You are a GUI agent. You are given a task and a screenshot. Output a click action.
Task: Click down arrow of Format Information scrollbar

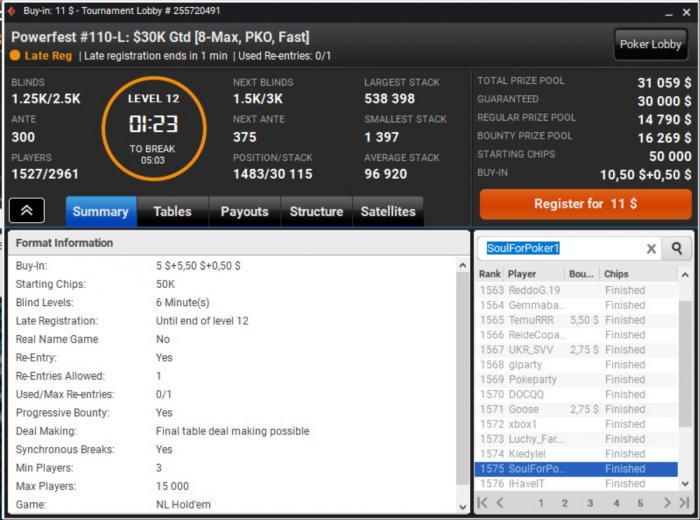[x=462, y=507]
